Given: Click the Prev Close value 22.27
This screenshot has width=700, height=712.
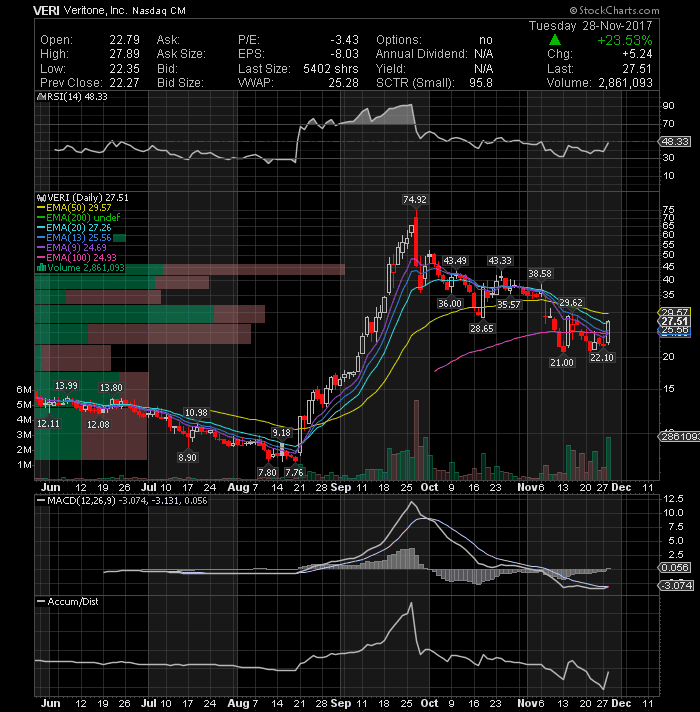Looking at the screenshot, I should pyautogui.click(x=124, y=83).
